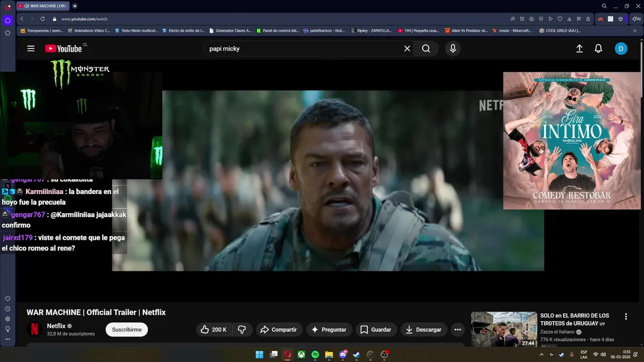Screen dimensions: 644x362
Task: Open the account avatar 'D' menu
Action: (x=621, y=49)
